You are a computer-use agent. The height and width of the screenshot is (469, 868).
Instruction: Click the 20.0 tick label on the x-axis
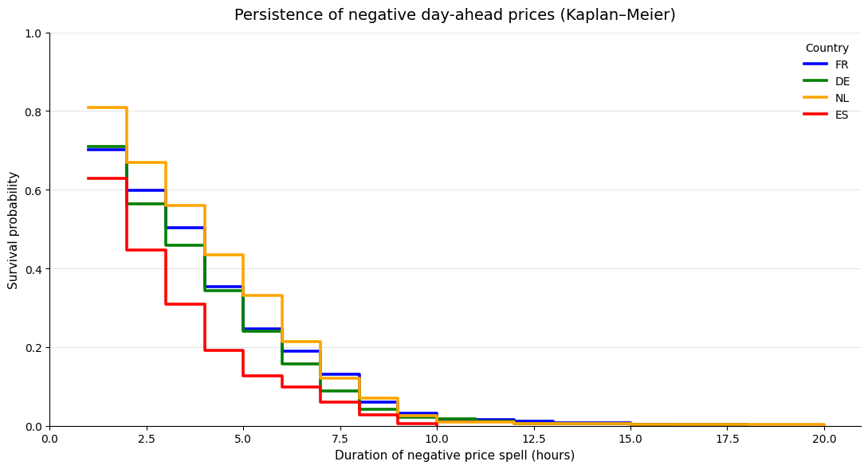point(824,439)
